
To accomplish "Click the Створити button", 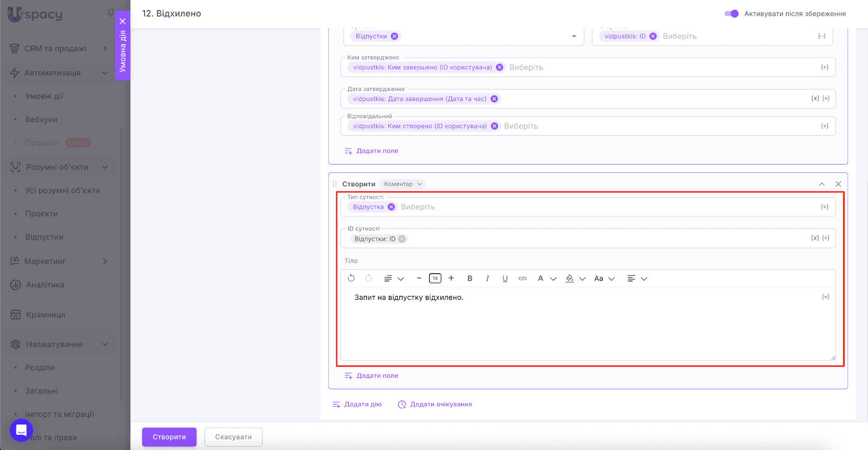I will tap(169, 437).
